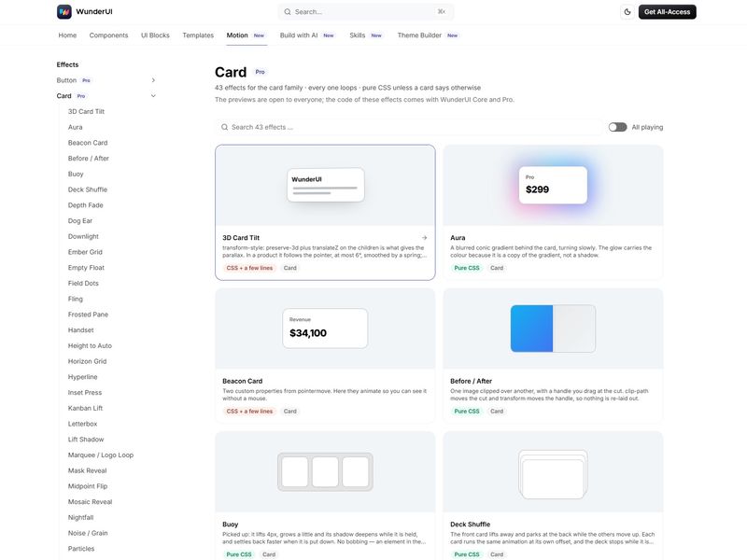Select Handset in the sidebar
This screenshot has width=747, height=560.
click(81, 330)
